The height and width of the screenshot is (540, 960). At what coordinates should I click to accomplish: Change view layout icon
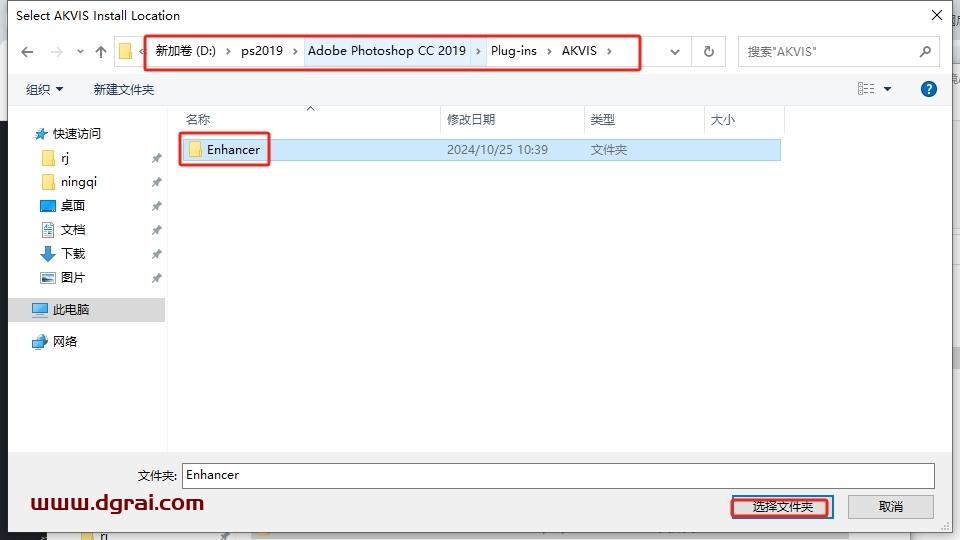(866, 89)
